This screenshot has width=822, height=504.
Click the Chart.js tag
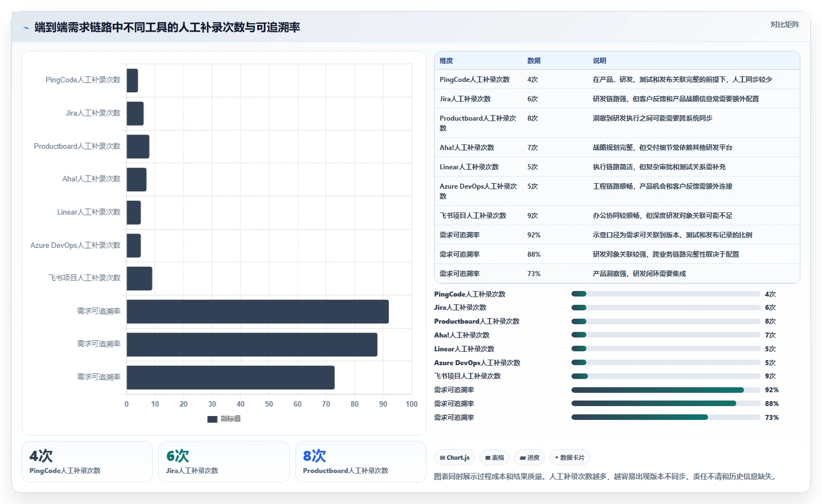455,458
